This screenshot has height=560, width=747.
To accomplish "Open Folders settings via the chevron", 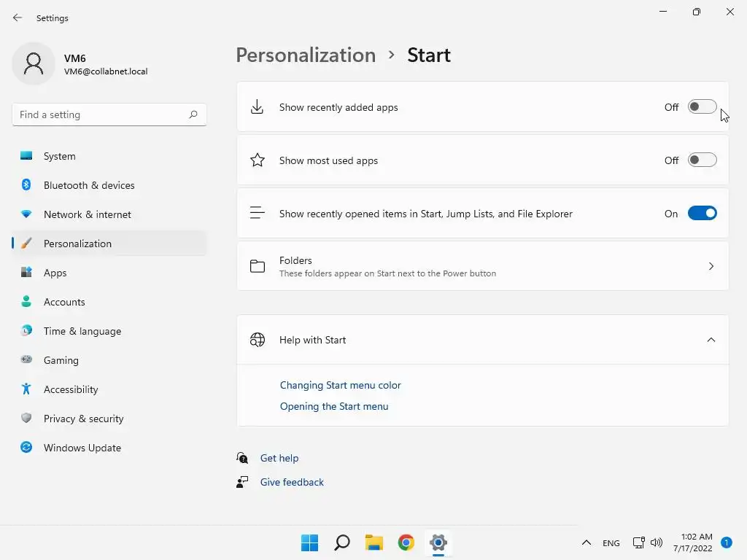I will (711, 266).
